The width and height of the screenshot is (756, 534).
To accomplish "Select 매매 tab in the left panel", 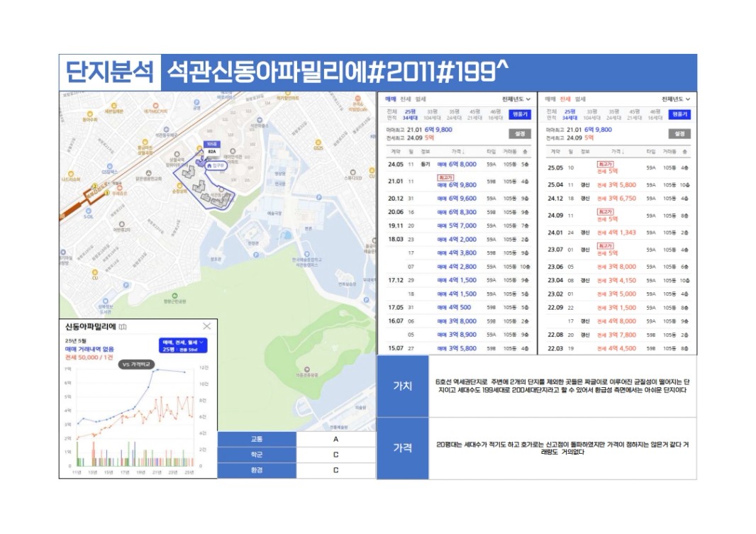I will pos(391,99).
